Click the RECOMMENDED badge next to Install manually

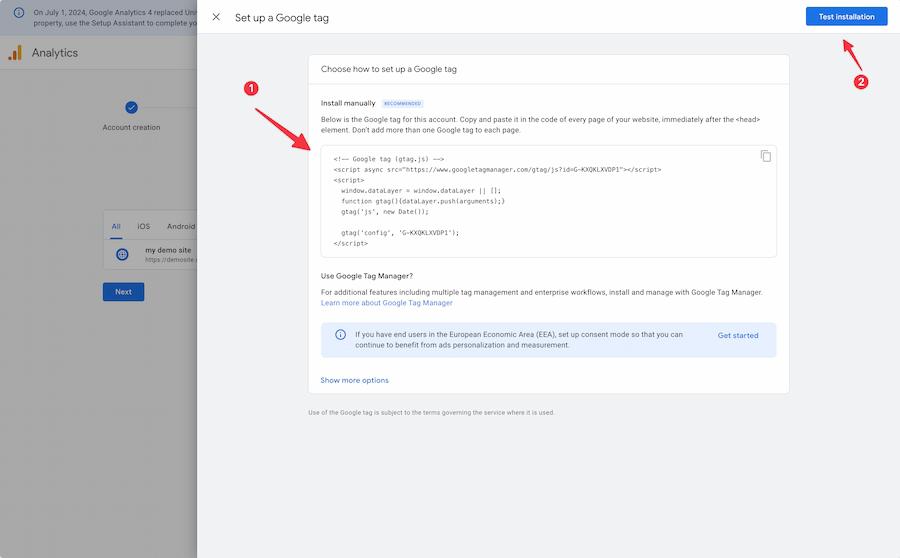click(402, 103)
